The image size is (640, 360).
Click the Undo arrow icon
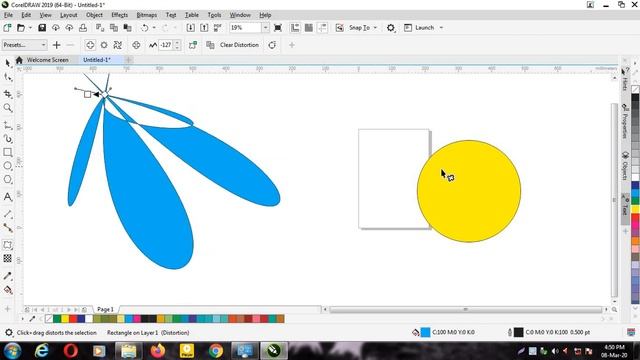click(144, 28)
